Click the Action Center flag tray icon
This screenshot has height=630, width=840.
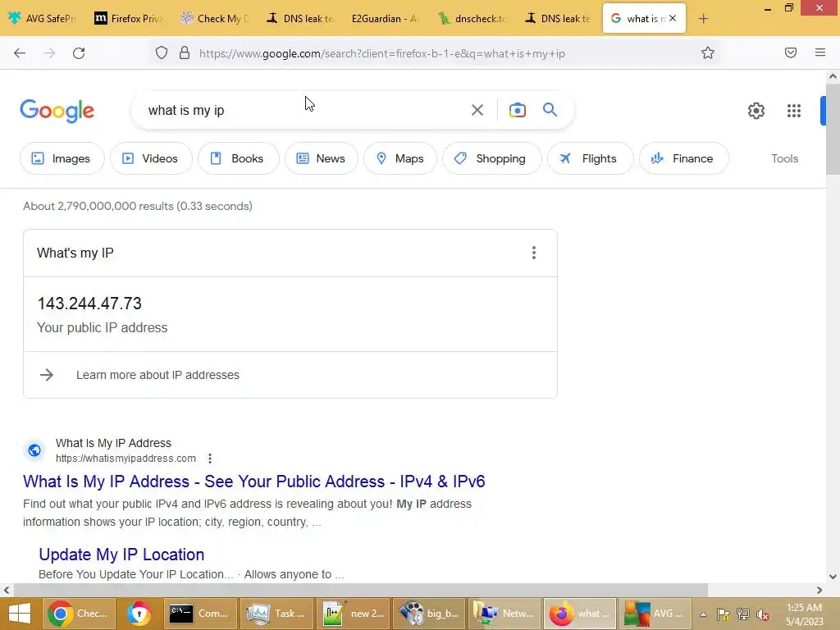(724, 614)
